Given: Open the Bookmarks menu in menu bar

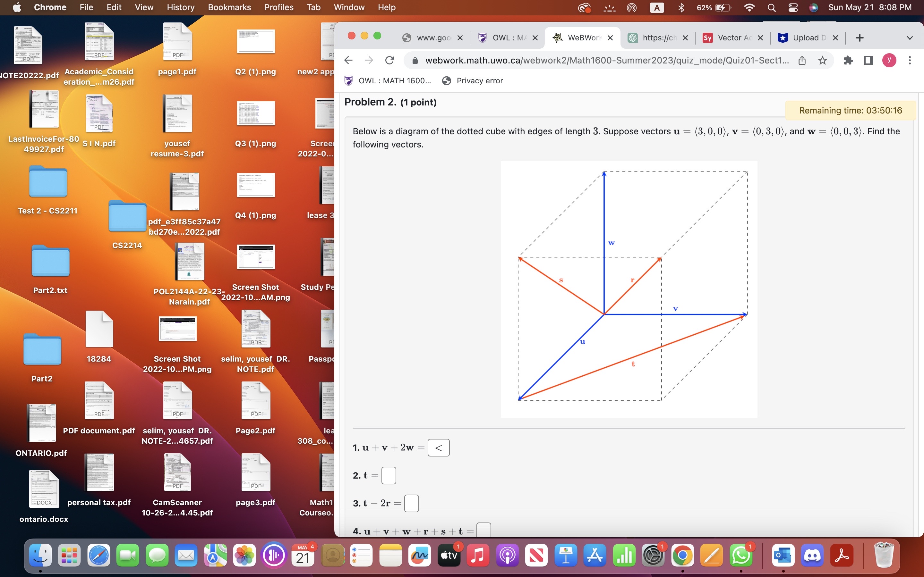Looking at the screenshot, I should click(x=229, y=8).
